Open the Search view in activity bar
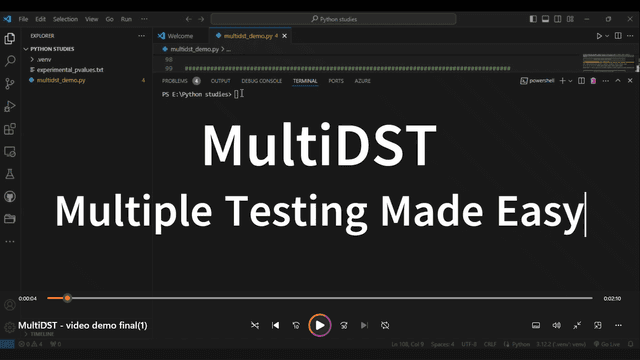The image size is (640, 360). pos(10,61)
